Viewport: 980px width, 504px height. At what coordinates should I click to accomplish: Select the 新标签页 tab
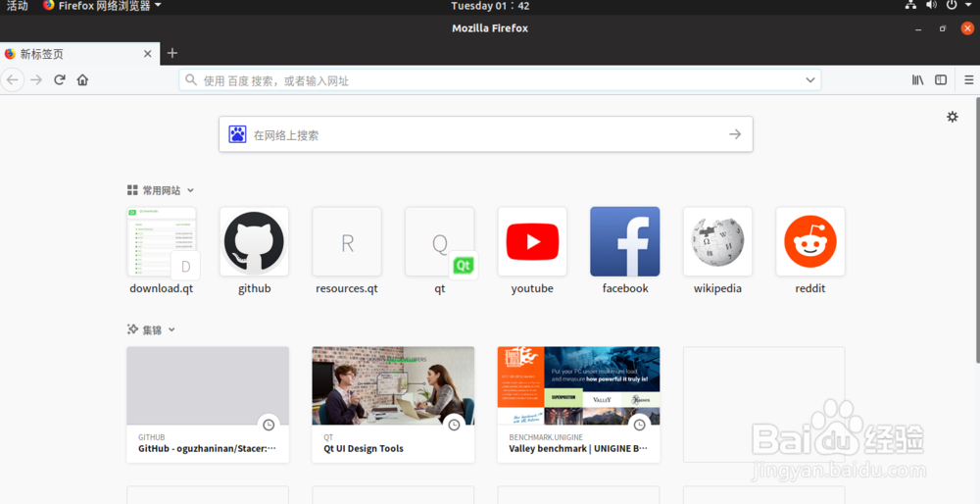coord(79,54)
